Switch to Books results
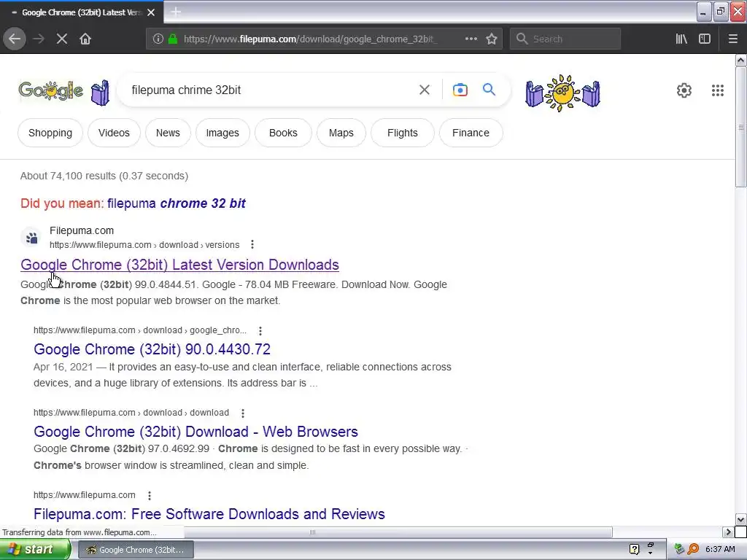 283,133
